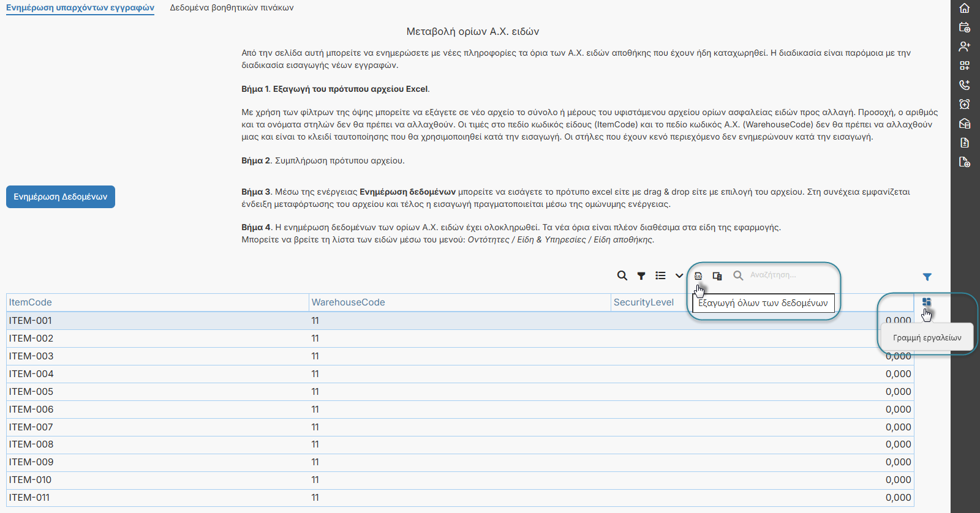
Task: Open the toolbar grid icon in table header
Action: [927, 302]
